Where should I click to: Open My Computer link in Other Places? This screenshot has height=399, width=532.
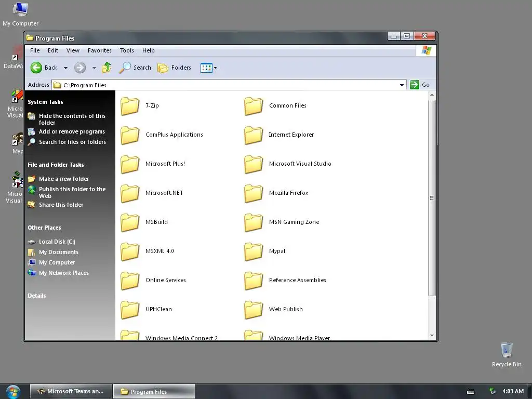tap(57, 262)
